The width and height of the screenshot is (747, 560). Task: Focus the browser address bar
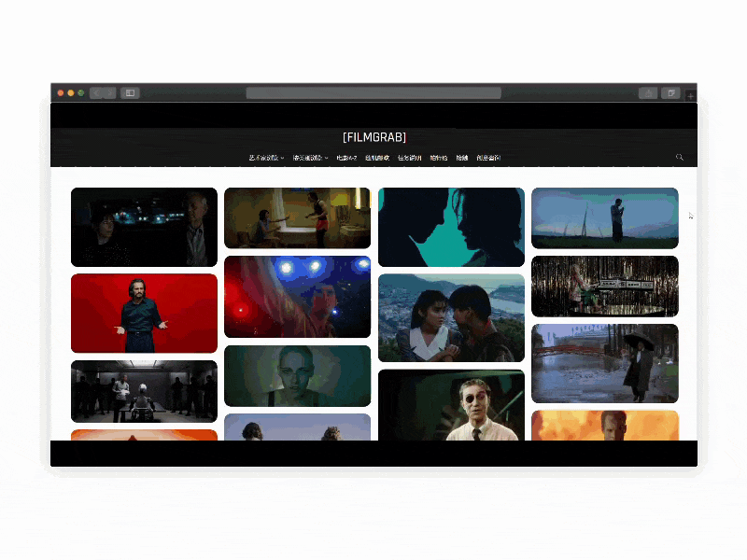click(373, 92)
